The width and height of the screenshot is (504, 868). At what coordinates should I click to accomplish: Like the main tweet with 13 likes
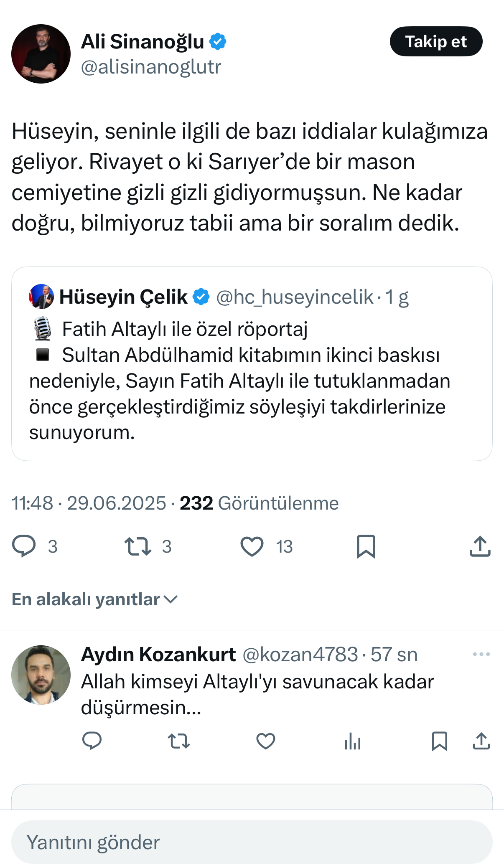click(x=252, y=546)
